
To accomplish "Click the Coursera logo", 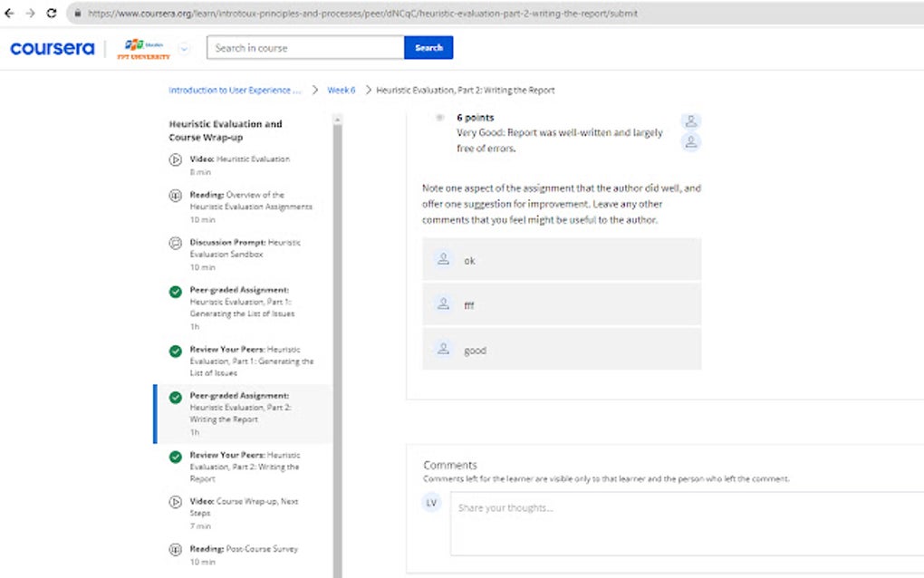I will [x=52, y=48].
